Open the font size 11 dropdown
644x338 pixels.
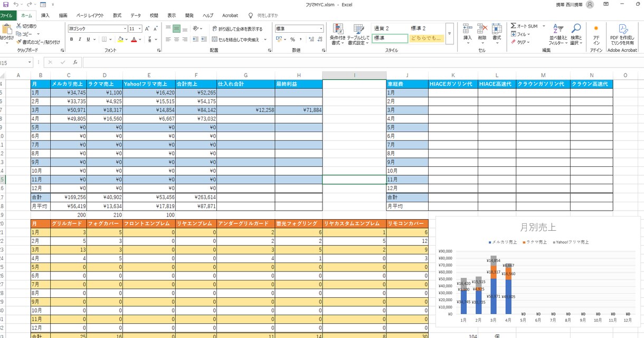(140, 29)
